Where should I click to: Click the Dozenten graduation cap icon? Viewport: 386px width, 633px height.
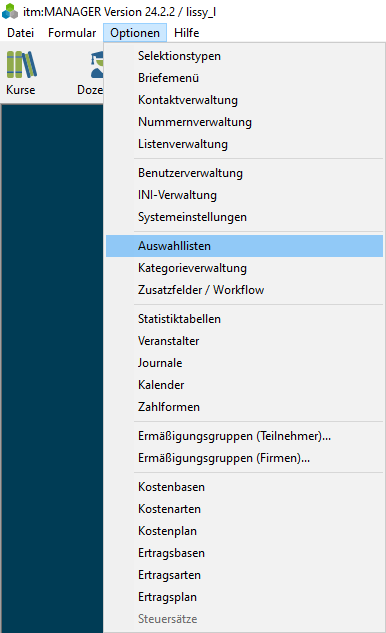[x=97, y=65]
